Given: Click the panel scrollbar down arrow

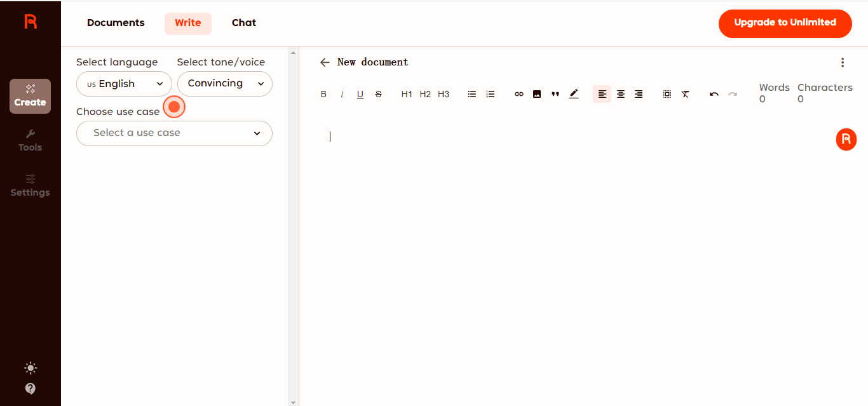Looking at the screenshot, I should pos(293,402).
